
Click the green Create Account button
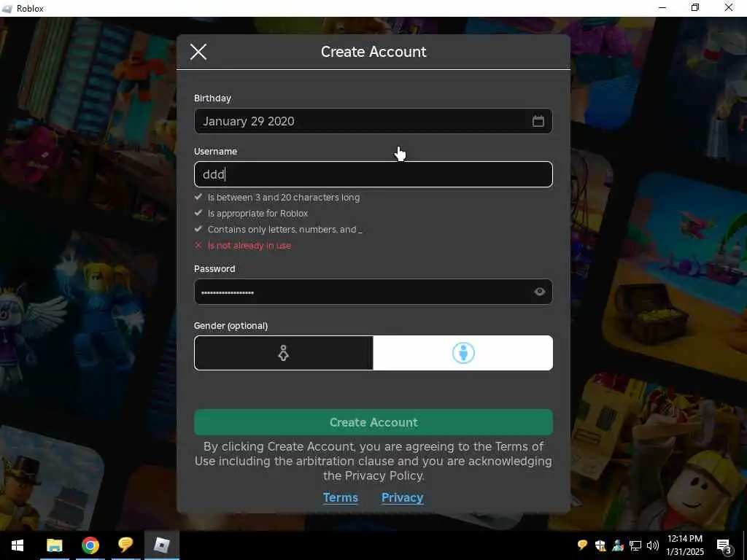(373, 422)
